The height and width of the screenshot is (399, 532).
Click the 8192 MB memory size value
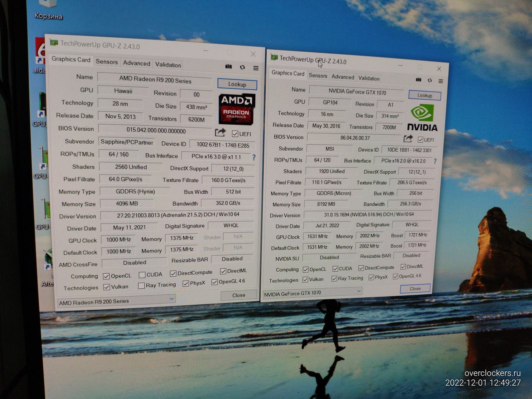pyautogui.click(x=326, y=204)
